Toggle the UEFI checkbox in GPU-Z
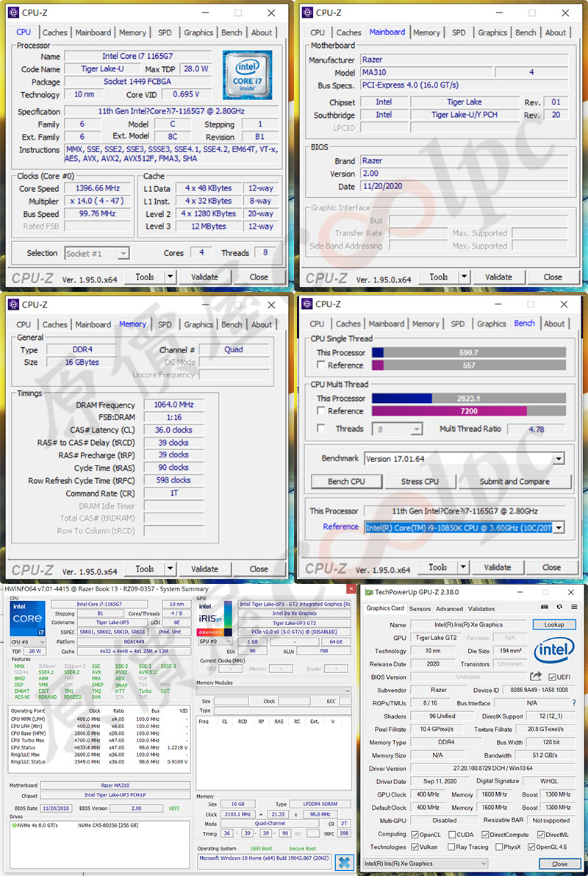The width and height of the screenshot is (588, 876). (x=552, y=677)
